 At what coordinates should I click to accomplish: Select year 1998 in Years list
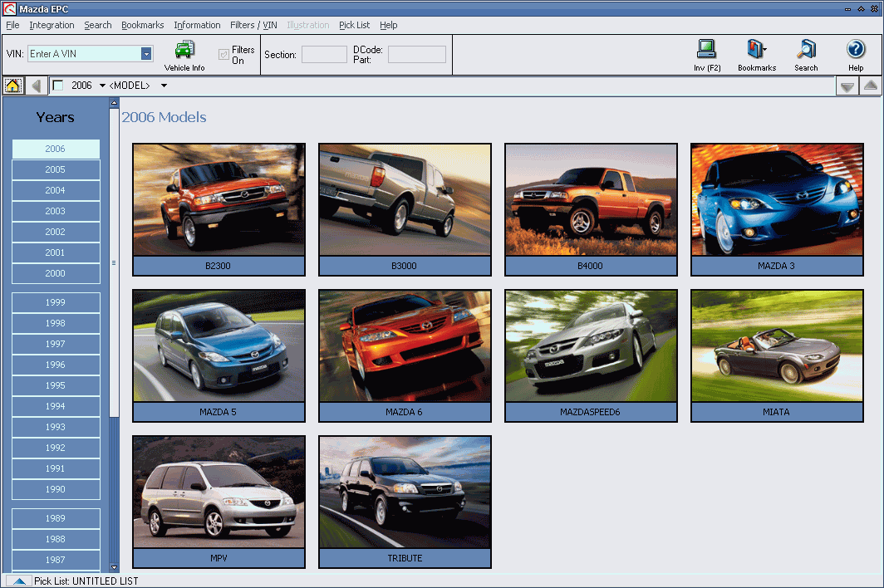point(55,323)
